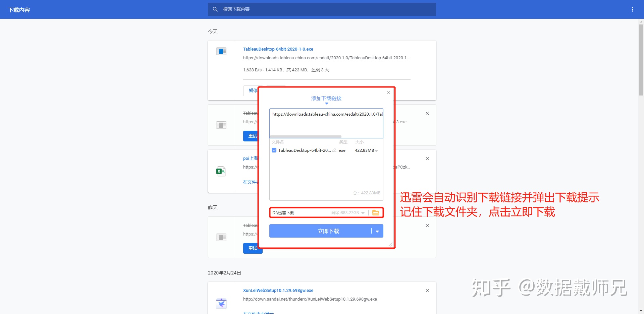
Task: Click the 大小 column header
Action: click(359, 142)
